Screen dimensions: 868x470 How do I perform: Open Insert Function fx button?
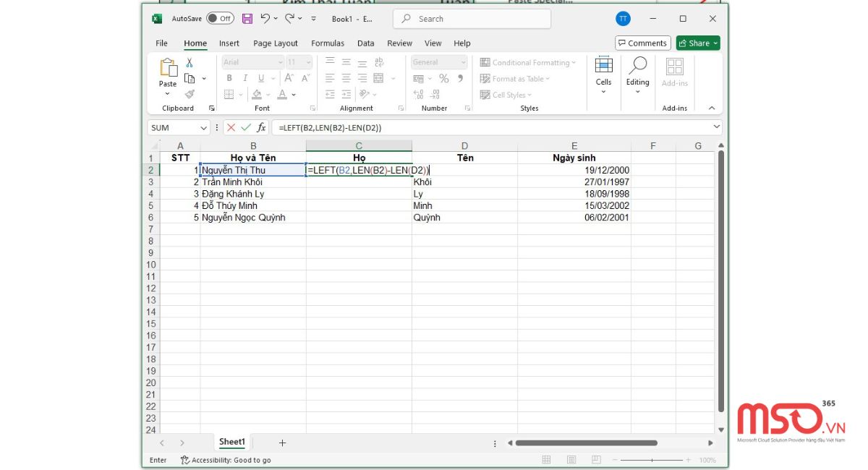click(262, 127)
